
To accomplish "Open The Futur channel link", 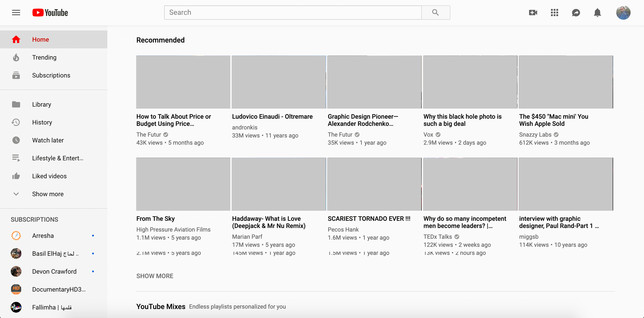I will 148,135.
